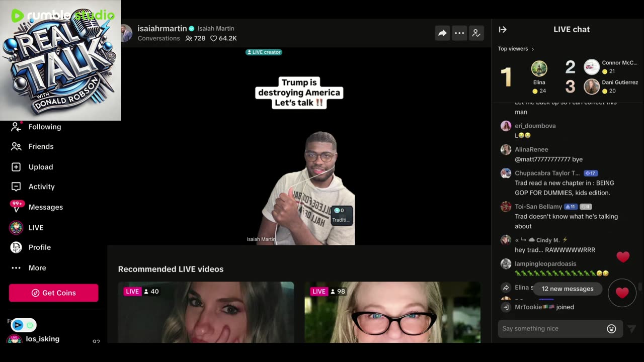Viewport: 644px width, 362px height.
Task: Click the 'Isaiah Martin' display name in the header
Action: [x=216, y=29]
